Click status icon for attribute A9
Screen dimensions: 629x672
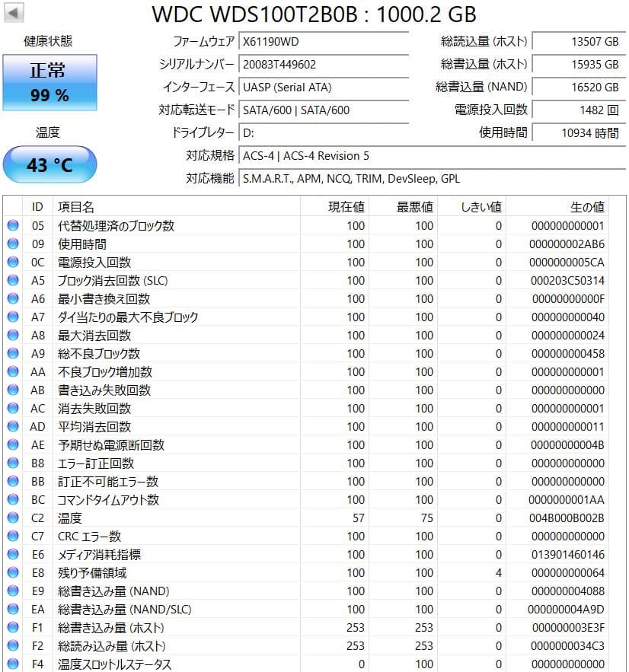(13, 353)
